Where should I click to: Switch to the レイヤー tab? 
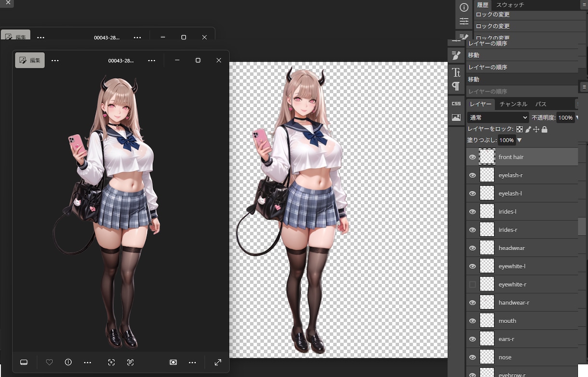[481, 104]
